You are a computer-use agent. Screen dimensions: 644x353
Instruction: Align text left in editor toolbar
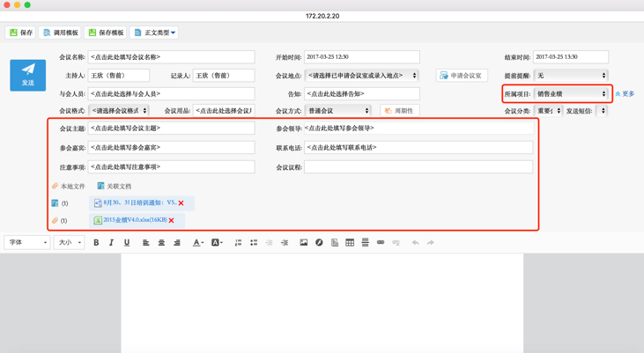click(146, 243)
